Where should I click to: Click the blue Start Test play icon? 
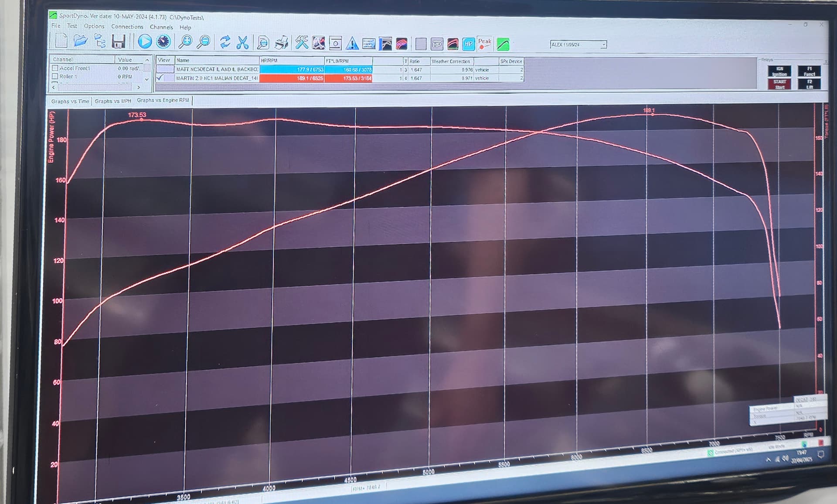click(145, 41)
